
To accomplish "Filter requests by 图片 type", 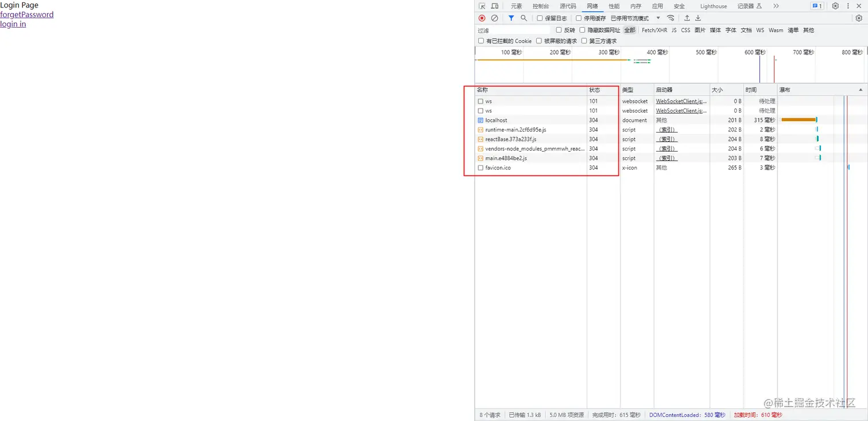I will point(700,30).
